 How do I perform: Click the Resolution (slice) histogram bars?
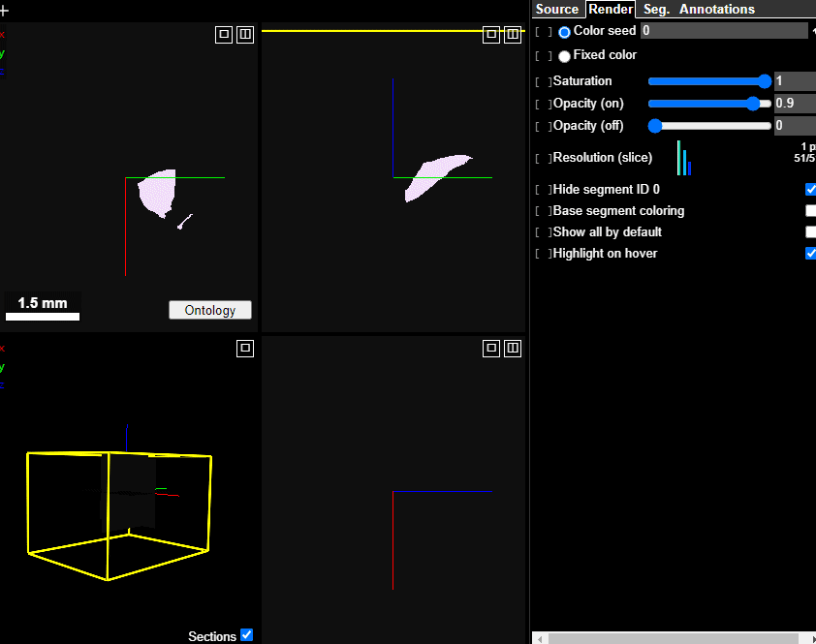click(x=685, y=159)
